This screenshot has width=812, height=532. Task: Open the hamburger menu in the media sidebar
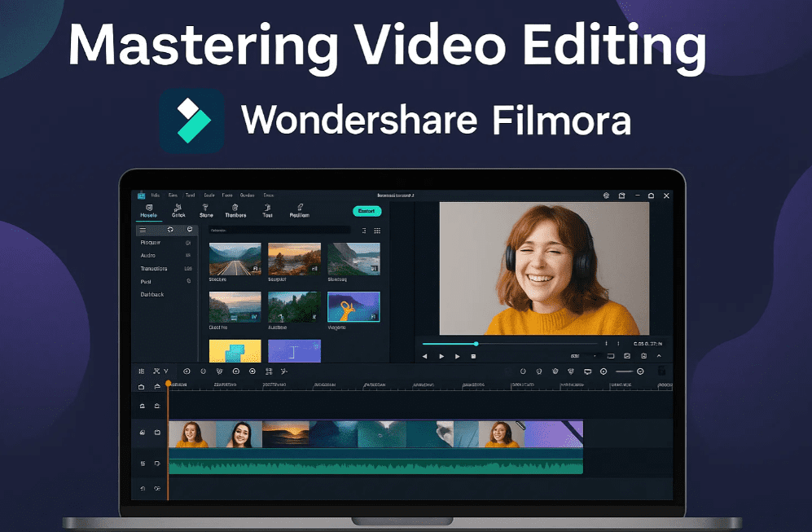pos(143,230)
